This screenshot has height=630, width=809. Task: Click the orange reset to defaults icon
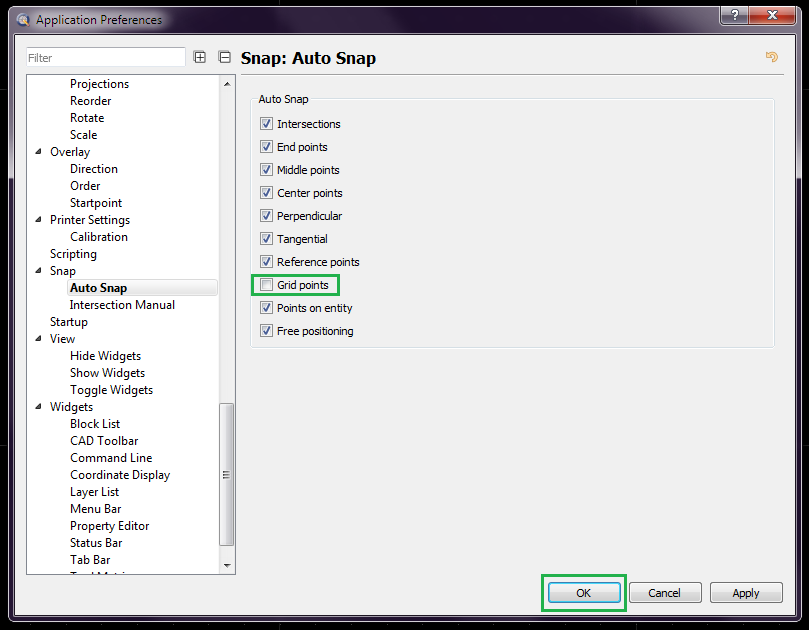771,57
